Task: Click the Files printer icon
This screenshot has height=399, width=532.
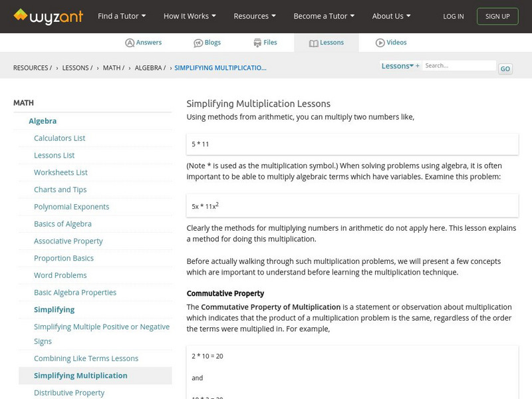Action: 257,43
